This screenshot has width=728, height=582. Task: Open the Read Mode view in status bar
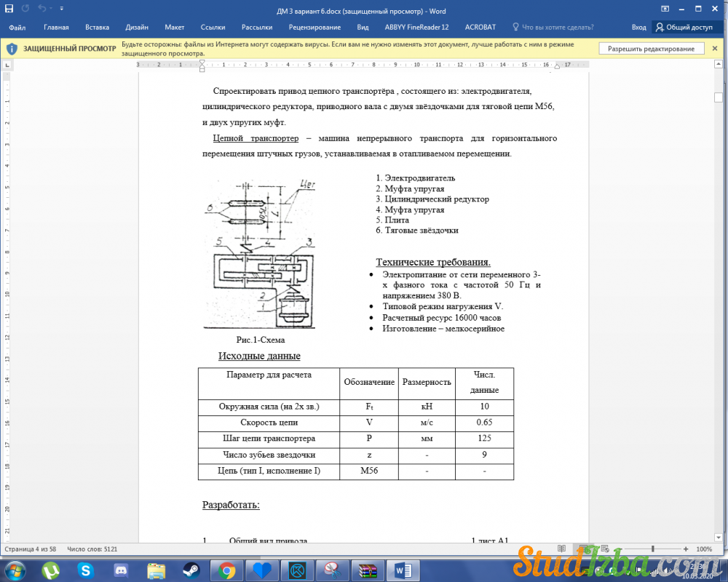pyautogui.click(x=561, y=549)
